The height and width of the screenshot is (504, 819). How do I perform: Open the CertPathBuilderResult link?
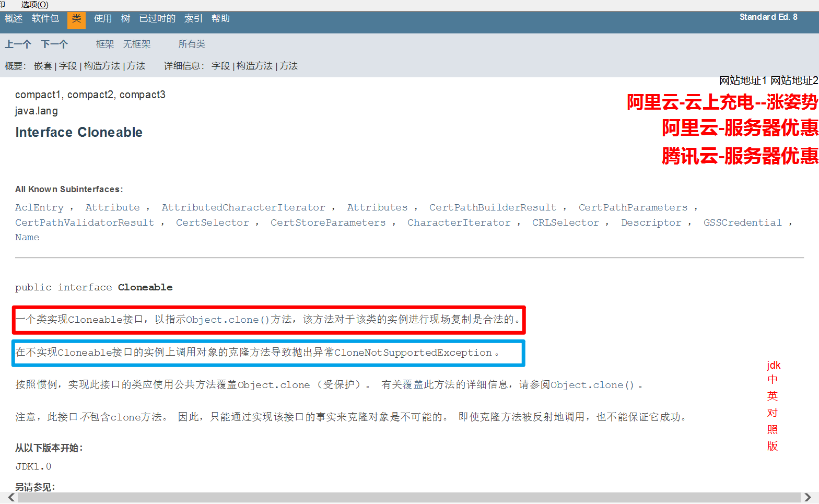(493, 207)
